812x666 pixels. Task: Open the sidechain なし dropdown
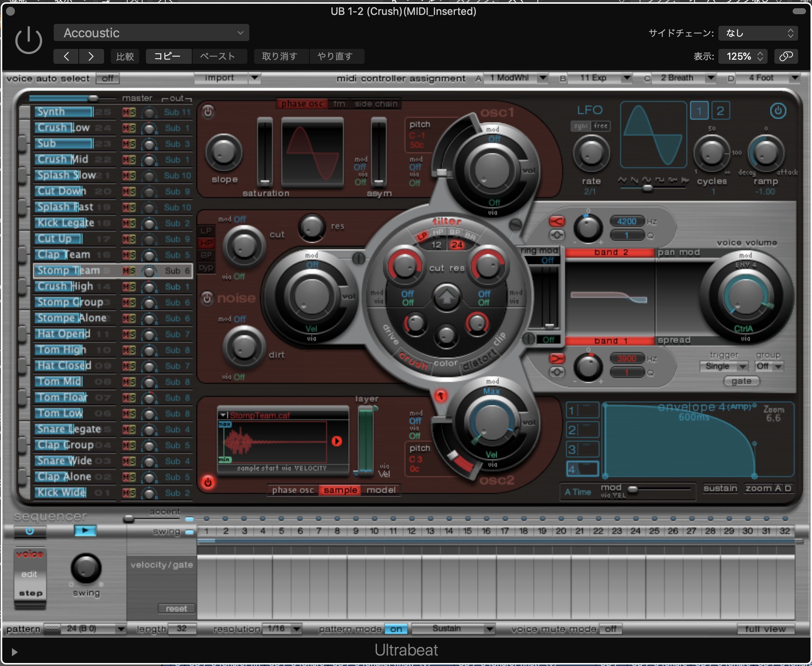coord(758,33)
